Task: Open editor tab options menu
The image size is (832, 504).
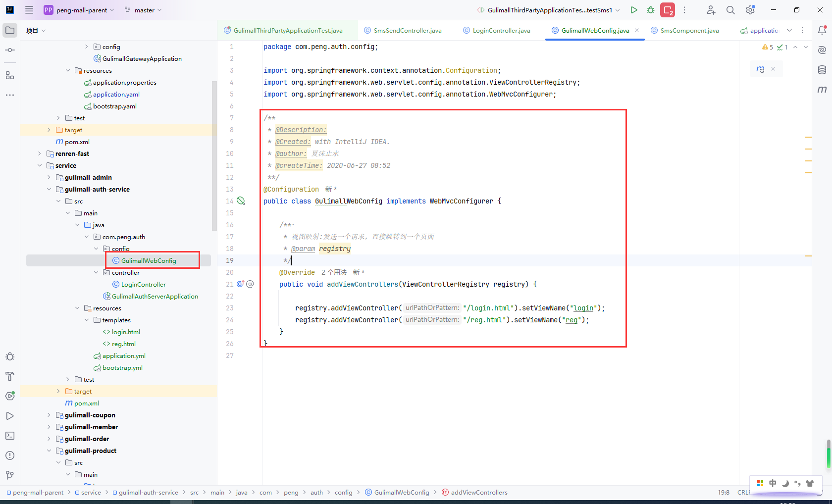Action: (803, 30)
